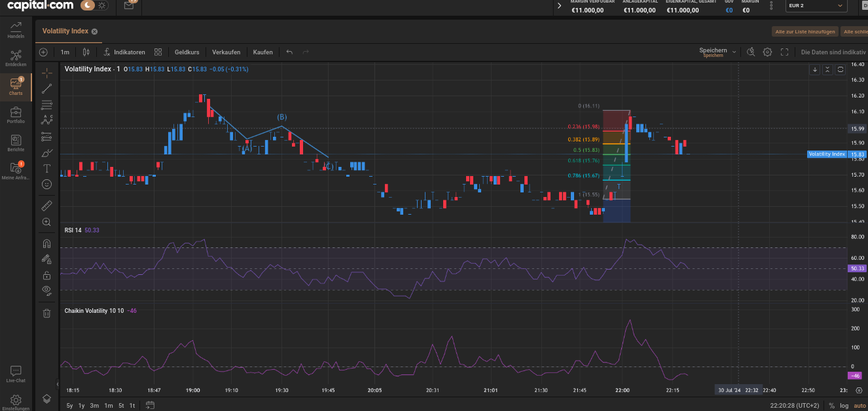Viewport: 868px width, 411px height.
Task: Select the crosshair cursor tool
Action: click(46, 72)
